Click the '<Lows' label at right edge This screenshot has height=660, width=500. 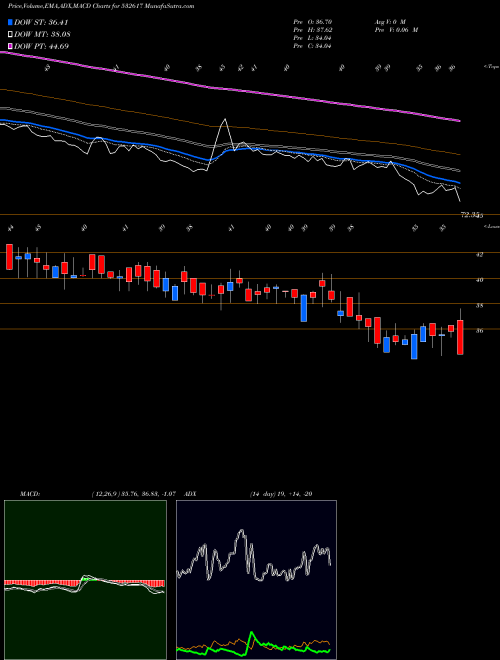(x=492, y=226)
